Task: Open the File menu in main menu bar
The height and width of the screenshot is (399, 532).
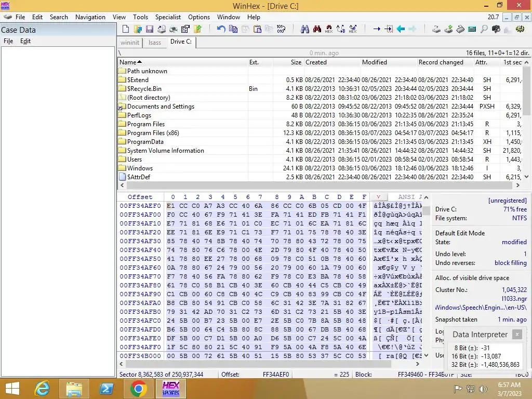Action: (20, 17)
